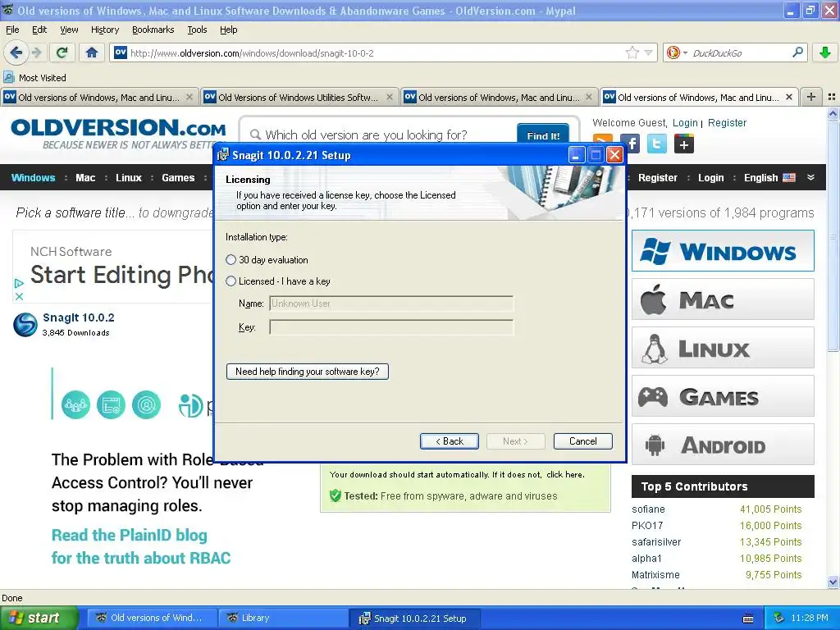Open the Tools menu
Viewport: 840px width, 630px height.
tap(197, 30)
